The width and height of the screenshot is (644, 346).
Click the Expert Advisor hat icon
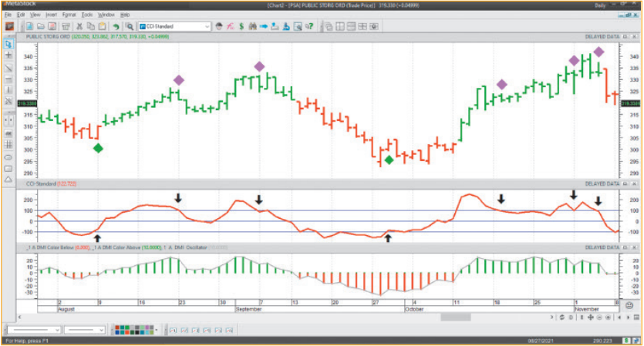[219, 27]
